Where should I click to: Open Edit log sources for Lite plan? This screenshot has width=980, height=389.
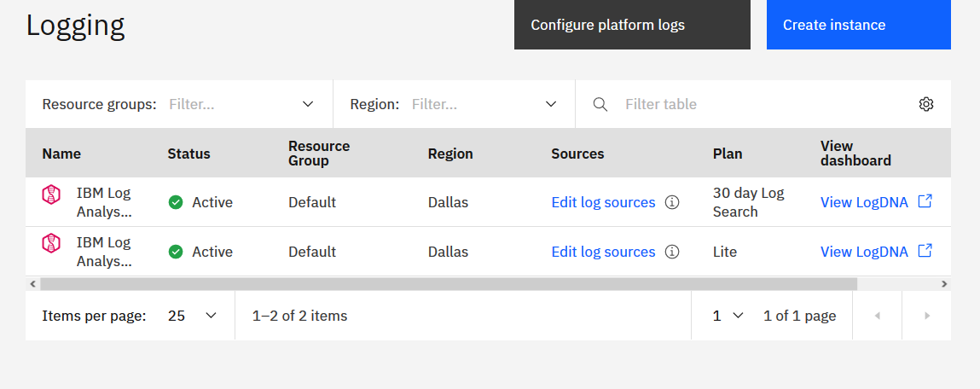603,252
